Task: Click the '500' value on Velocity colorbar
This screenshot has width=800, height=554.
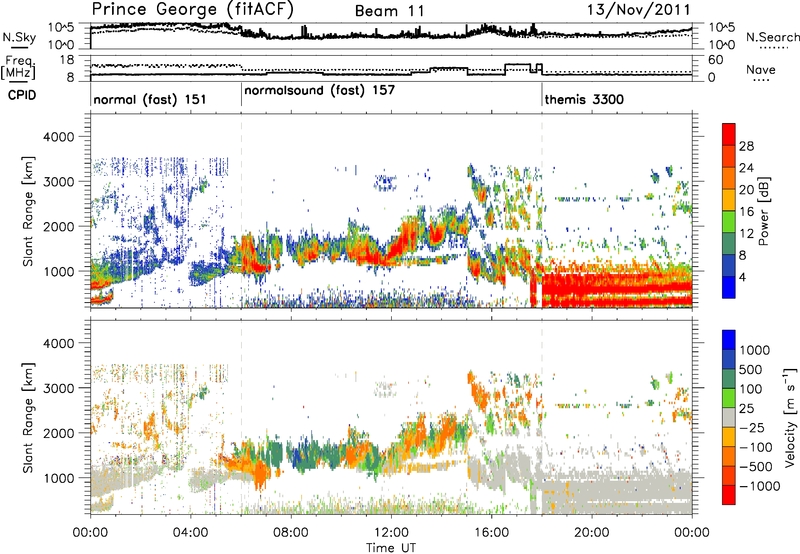Action: tap(751, 370)
